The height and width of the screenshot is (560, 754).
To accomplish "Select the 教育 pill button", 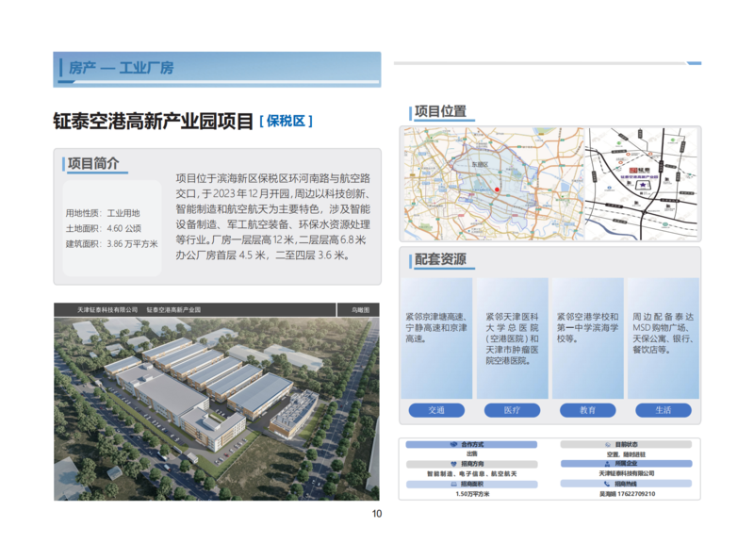I will (x=587, y=410).
